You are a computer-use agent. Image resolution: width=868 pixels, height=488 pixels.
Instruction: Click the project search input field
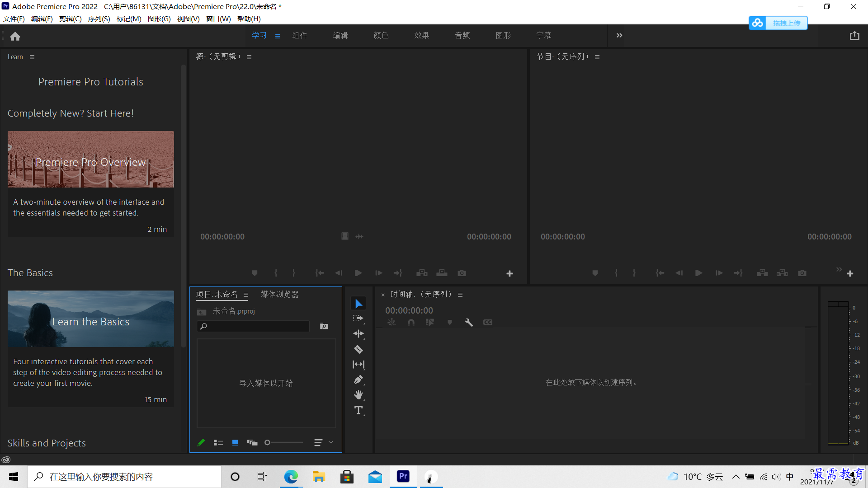click(253, 326)
